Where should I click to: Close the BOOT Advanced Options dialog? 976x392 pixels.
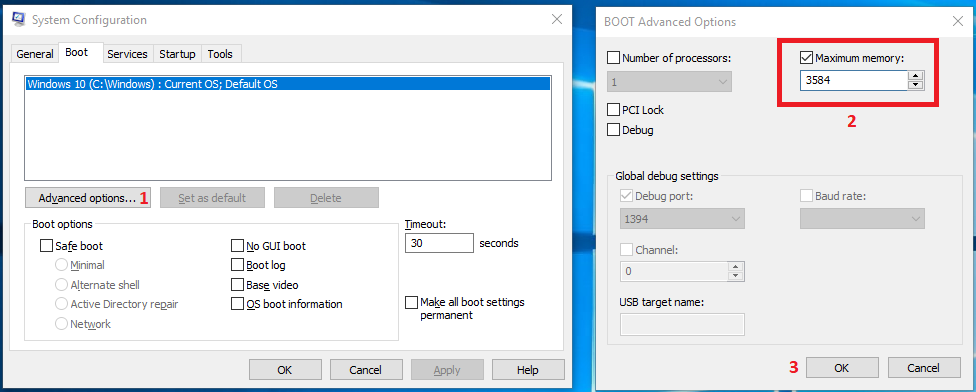(958, 22)
